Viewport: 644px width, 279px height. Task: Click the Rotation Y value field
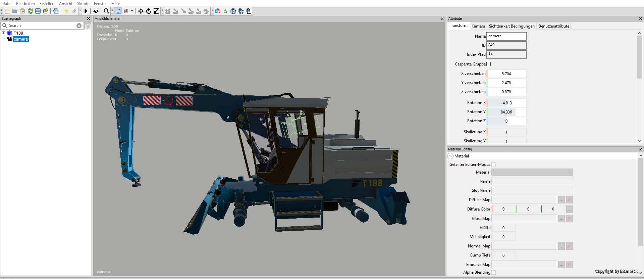tap(506, 112)
